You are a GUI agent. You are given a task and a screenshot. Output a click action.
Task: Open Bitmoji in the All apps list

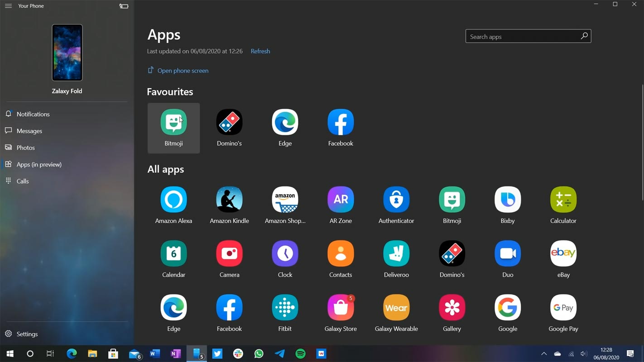[x=452, y=205]
